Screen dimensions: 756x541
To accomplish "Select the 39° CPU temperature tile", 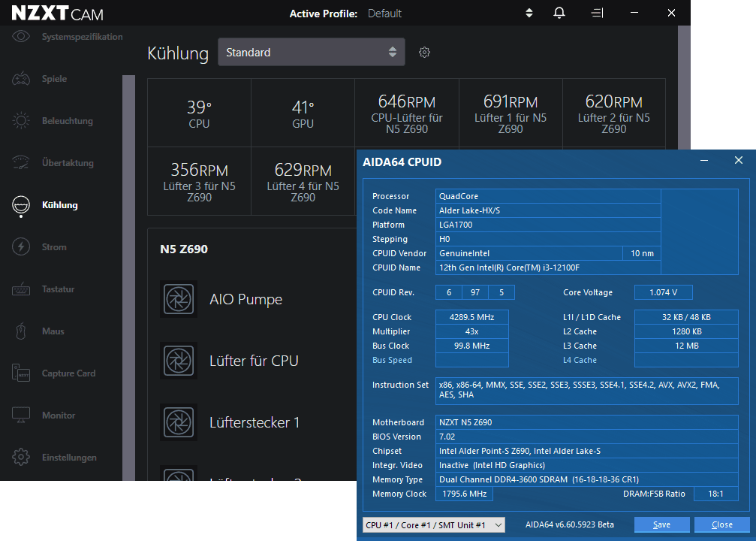I will [199, 113].
